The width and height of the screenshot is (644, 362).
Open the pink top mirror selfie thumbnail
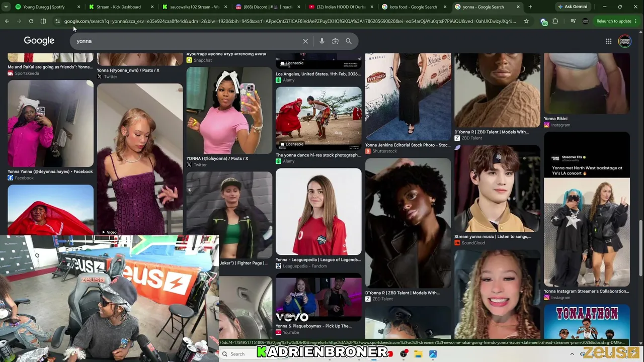[229, 111]
